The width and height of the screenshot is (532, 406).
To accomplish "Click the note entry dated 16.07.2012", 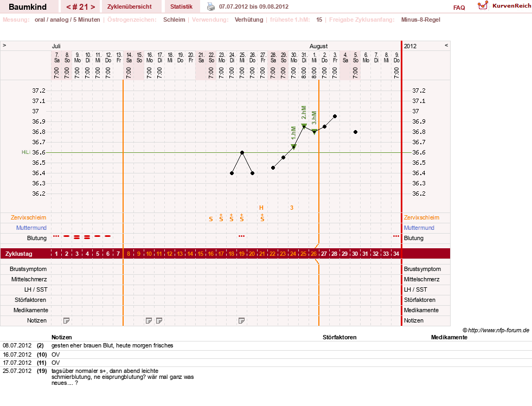I will 55,355.
